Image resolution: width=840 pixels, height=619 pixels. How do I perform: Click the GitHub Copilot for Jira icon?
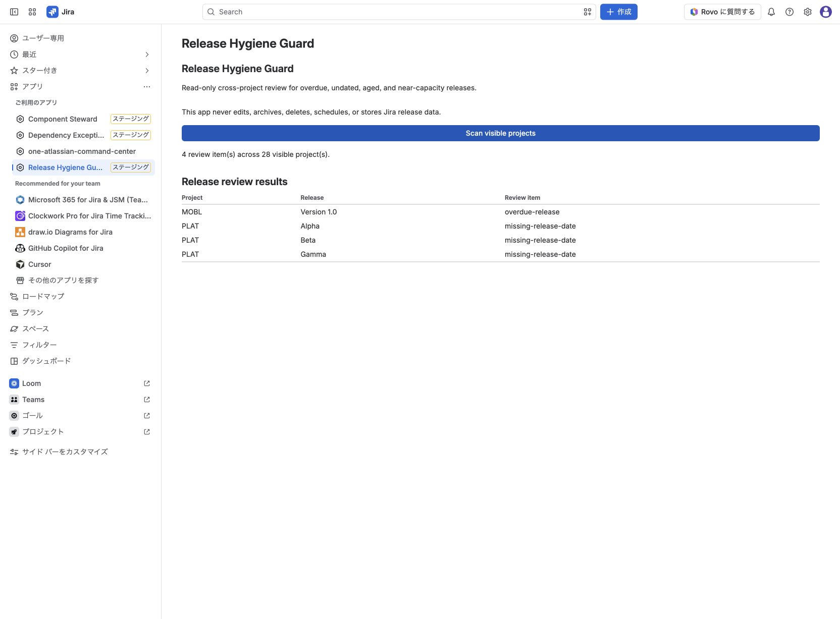click(20, 248)
